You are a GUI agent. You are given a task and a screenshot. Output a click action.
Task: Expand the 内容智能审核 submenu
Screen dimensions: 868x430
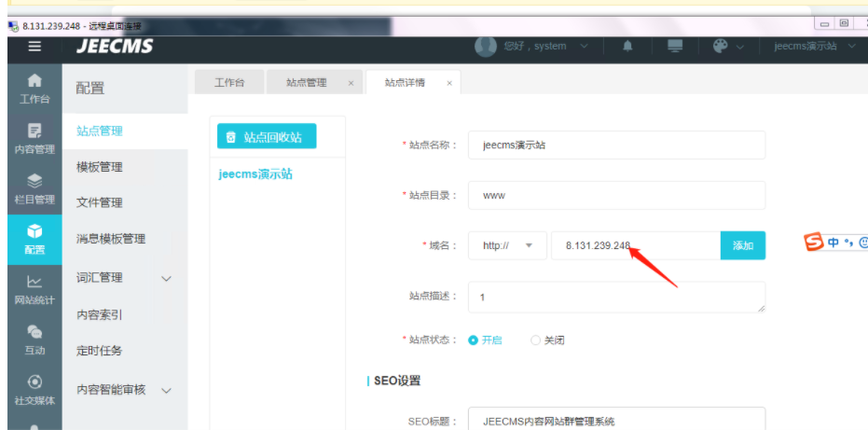[x=166, y=391]
